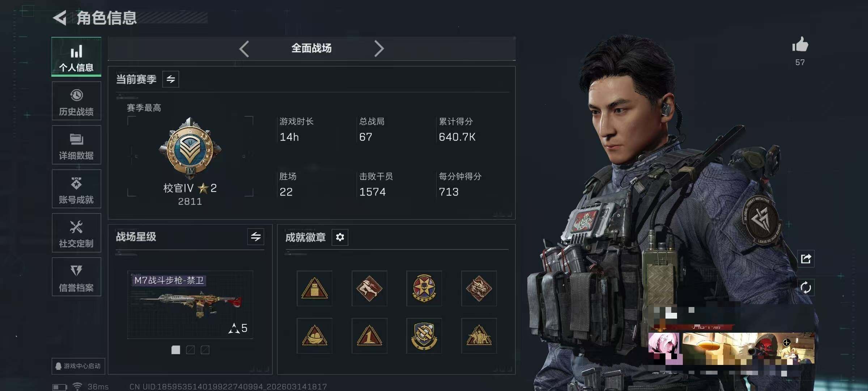Open the 历史战绩 tab

click(76, 101)
